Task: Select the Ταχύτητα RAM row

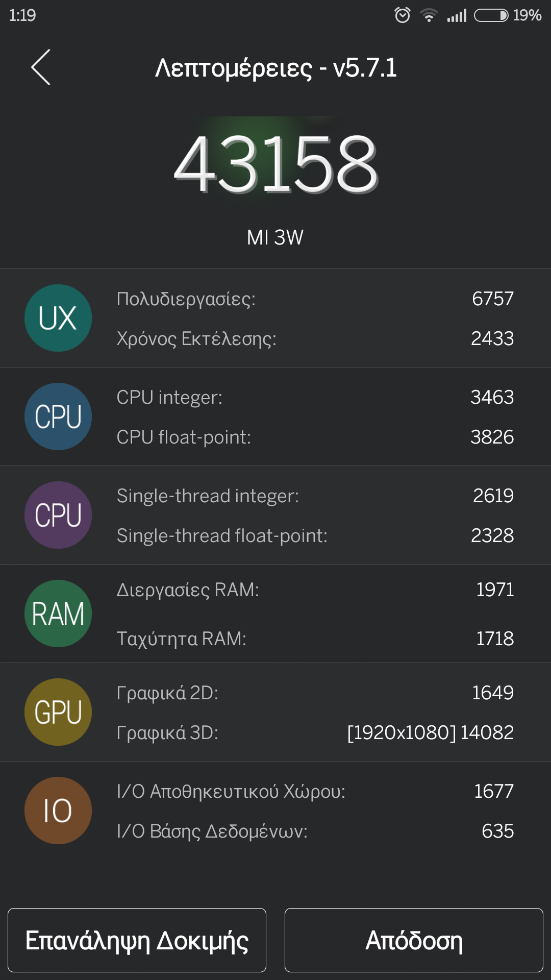Action: 314,639
